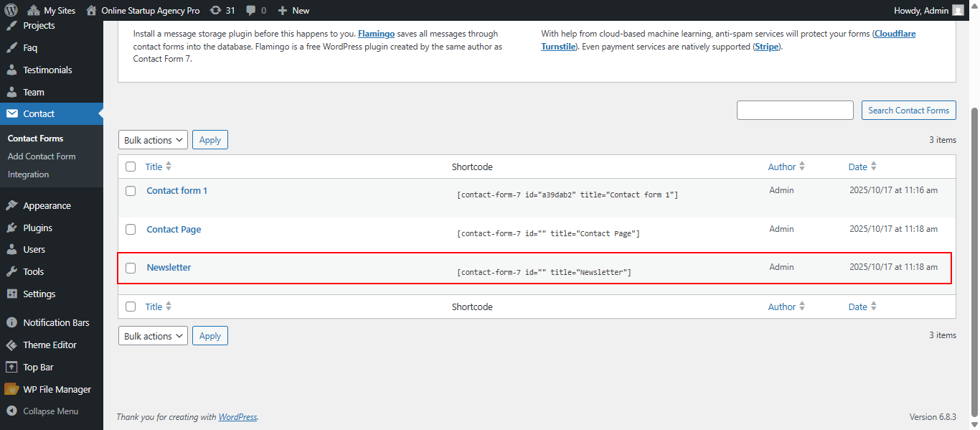This screenshot has width=980, height=430.
Task: Check the checkbox for Newsletter
Action: tap(131, 267)
